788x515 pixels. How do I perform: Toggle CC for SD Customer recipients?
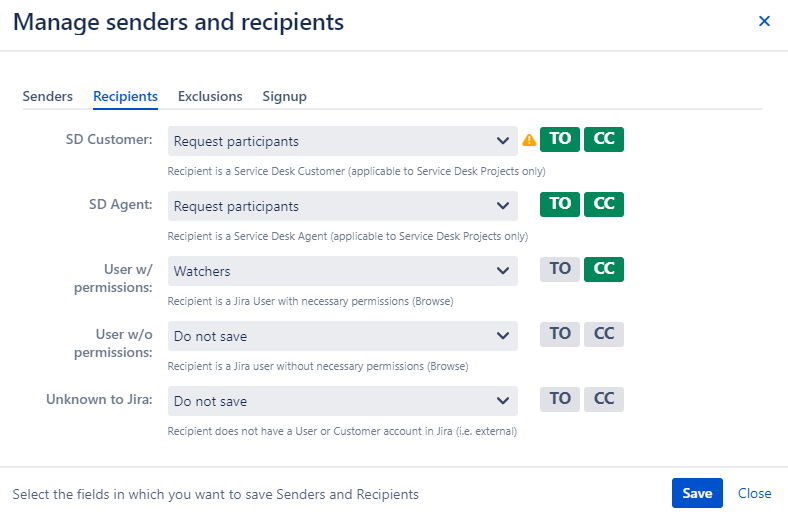tap(604, 139)
